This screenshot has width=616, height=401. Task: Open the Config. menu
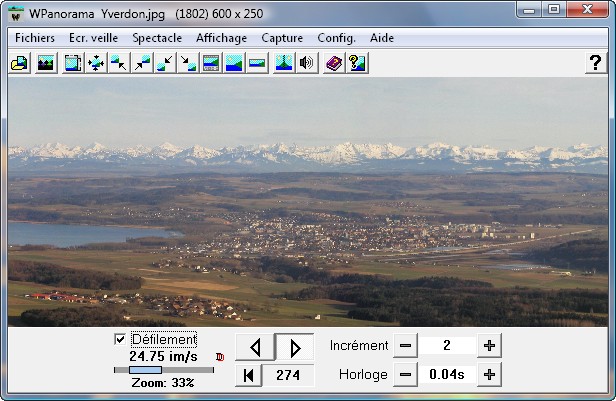[x=336, y=38]
